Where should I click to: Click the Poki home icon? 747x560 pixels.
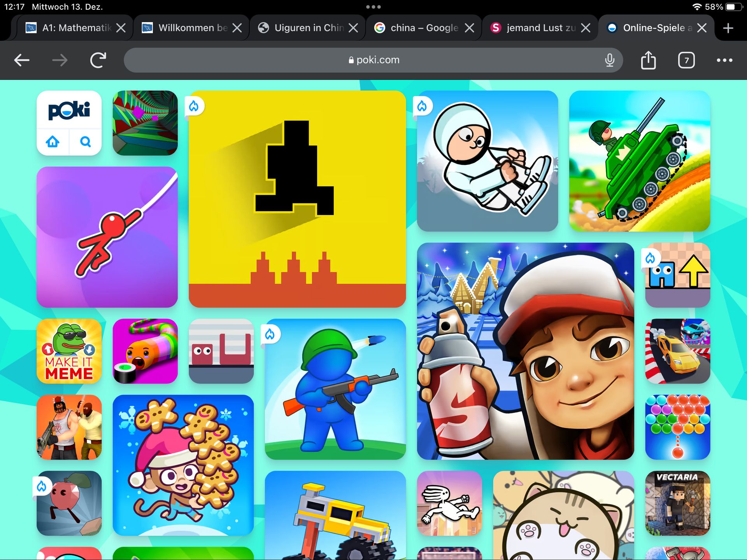point(53,142)
